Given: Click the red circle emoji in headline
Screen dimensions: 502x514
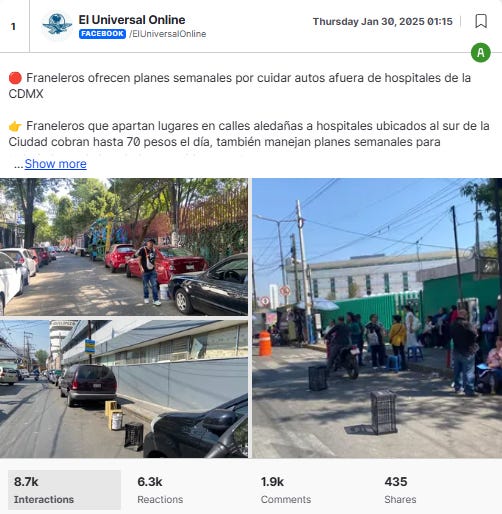Looking at the screenshot, I should point(15,78).
